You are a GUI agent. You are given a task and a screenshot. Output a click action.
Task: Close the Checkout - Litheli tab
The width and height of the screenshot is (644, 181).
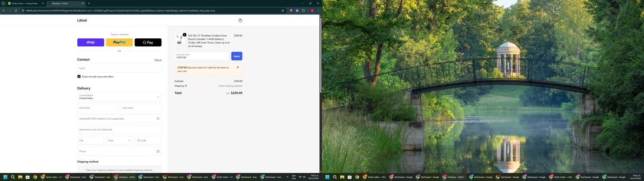(83, 3)
